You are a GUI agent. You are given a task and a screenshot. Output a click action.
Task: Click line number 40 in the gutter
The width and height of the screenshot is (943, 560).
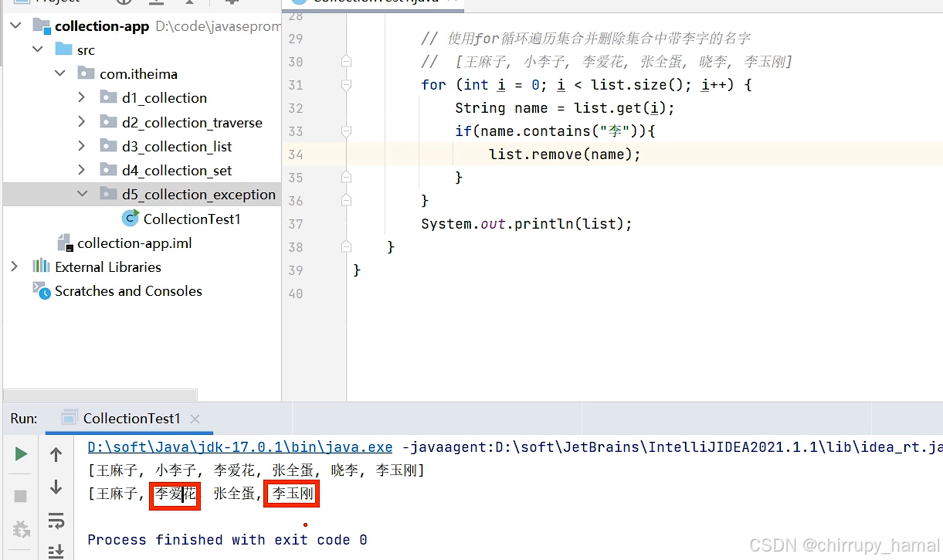click(296, 294)
